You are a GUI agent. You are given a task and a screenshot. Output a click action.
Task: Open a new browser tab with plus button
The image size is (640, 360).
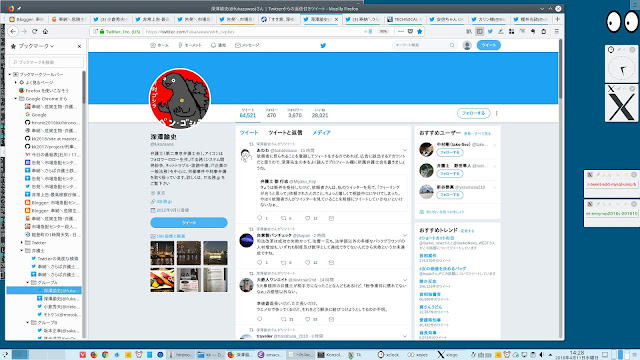tap(558, 19)
